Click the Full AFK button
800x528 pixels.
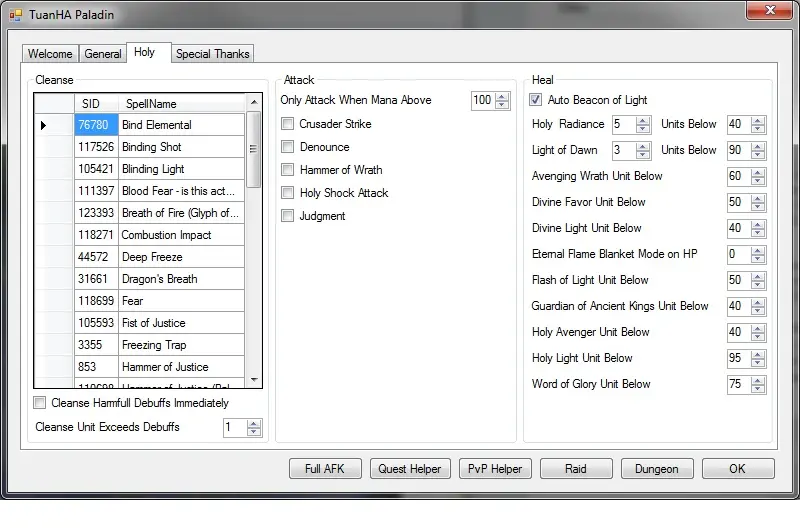point(325,469)
